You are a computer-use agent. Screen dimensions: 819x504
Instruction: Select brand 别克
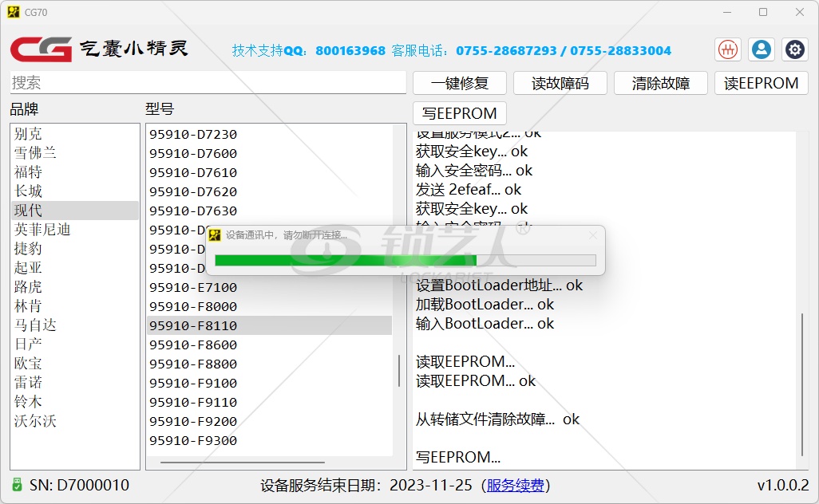point(75,134)
